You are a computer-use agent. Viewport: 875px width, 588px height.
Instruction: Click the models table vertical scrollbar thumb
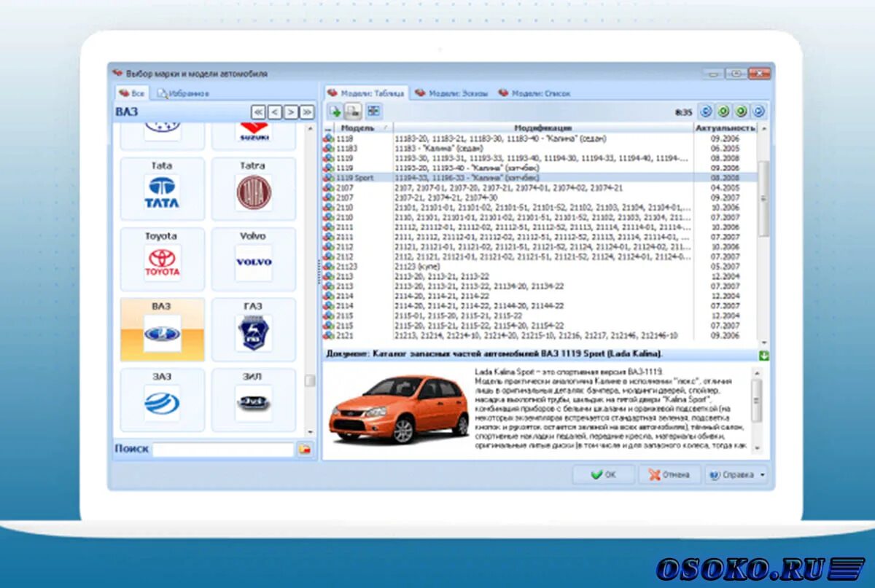coord(763,198)
